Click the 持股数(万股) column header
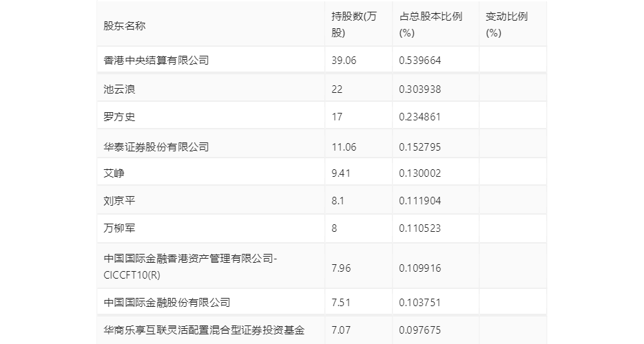This screenshot has width=644, height=344. point(353,25)
